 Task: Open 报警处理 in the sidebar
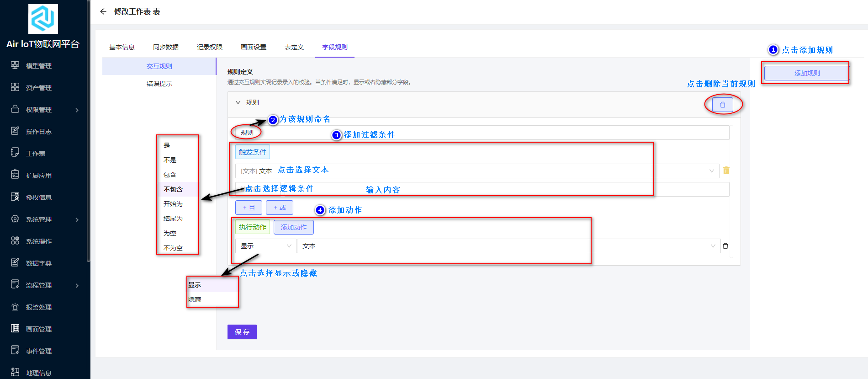[x=39, y=307]
